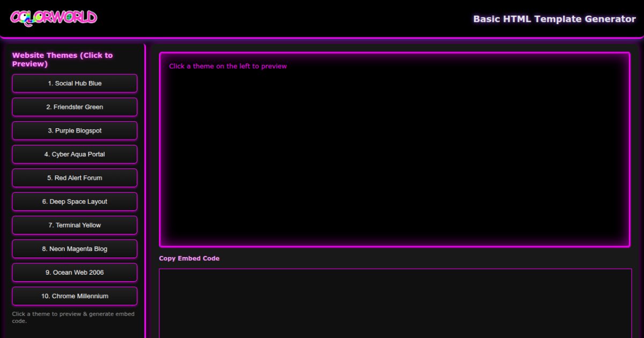Select the Terminal Yellow theme
The width and height of the screenshot is (644, 338).
tap(75, 225)
